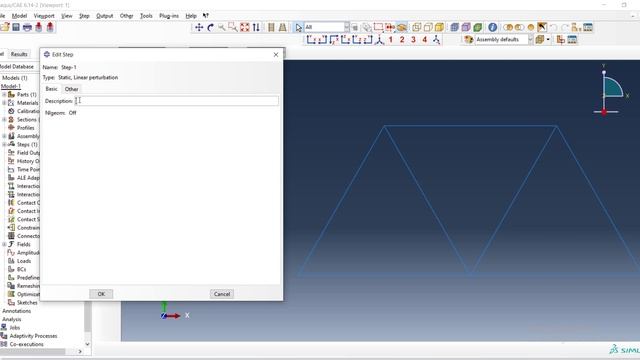Expand the Parts (1) tree node
This screenshot has height=360, width=640.
pyautogui.click(x=4, y=94)
